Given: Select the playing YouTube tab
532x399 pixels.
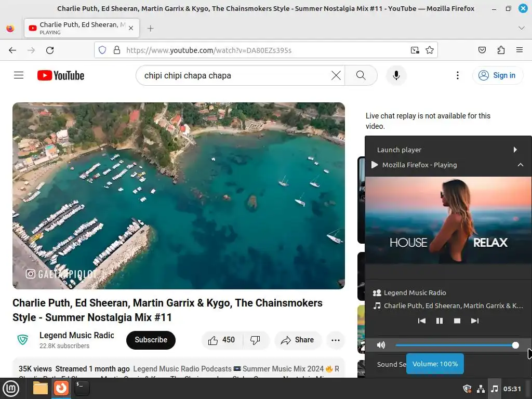Looking at the screenshot, I should (x=82, y=28).
